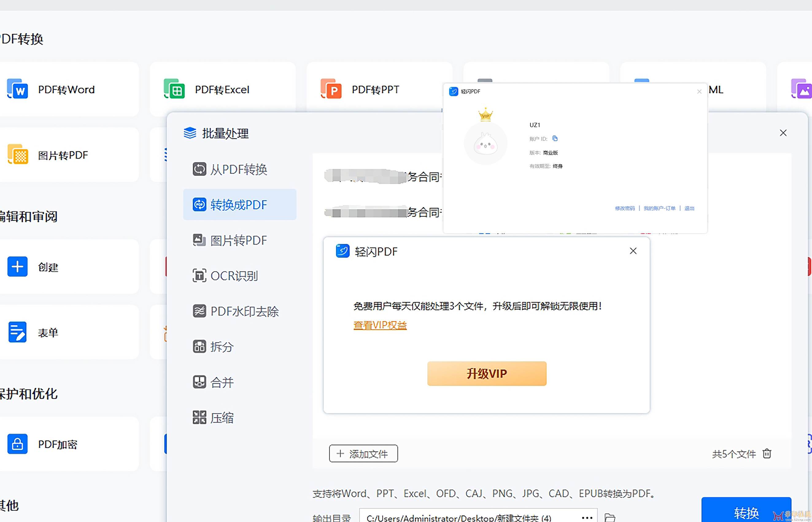Click the 升级VIP button
The image size is (812, 522).
[486, 373]
